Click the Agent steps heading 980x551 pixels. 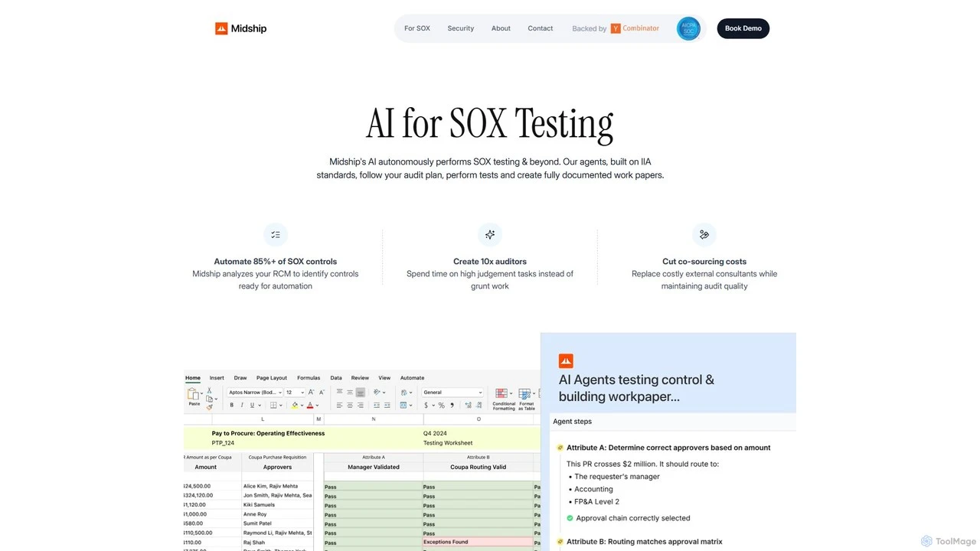(573, 422)
